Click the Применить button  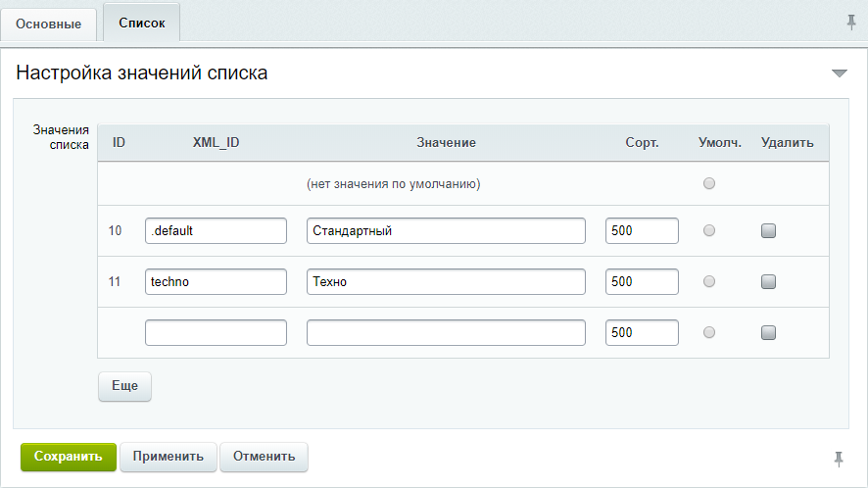(x=169, y=457)
